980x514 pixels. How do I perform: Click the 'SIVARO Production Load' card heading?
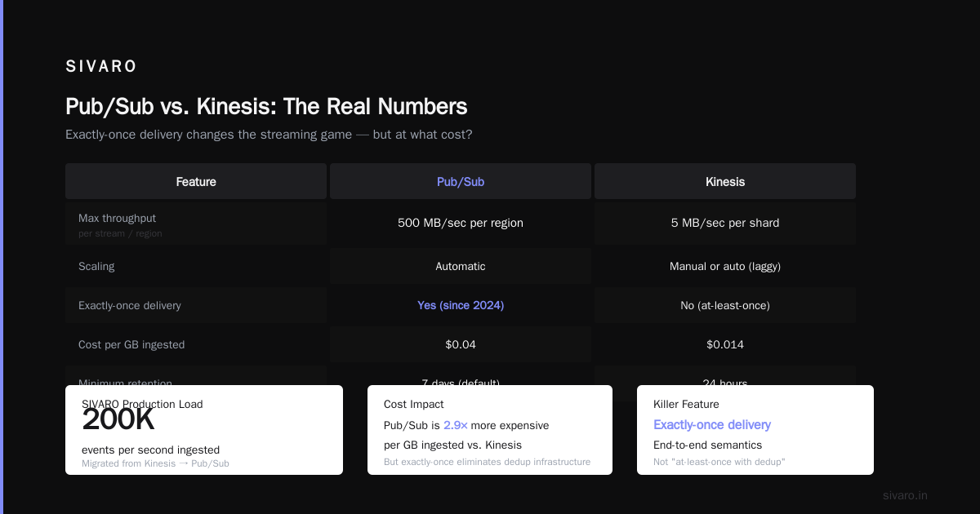142,404
